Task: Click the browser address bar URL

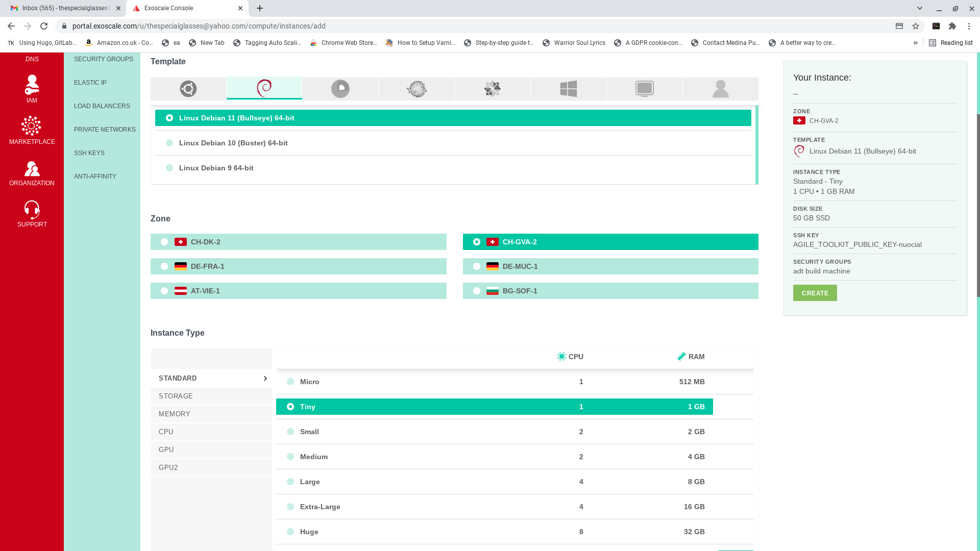Action: pos(199,26)
